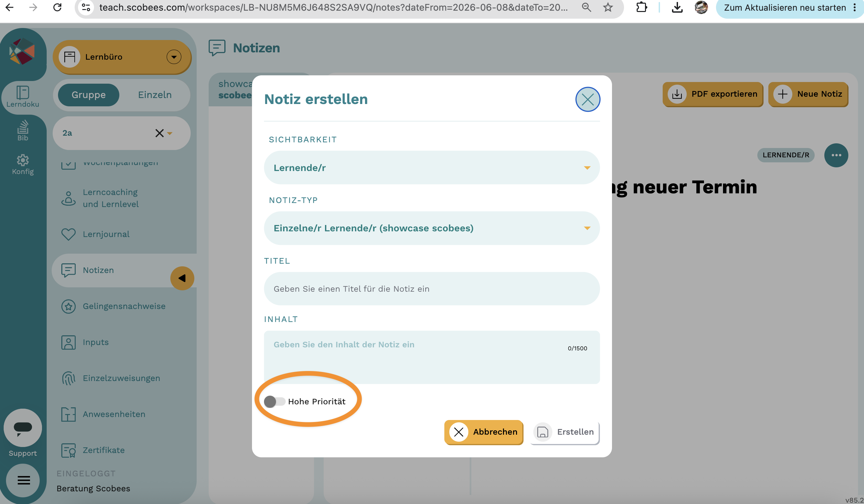This screenshot has width=864, height=504.
Task: Switch to the Gruppe tab
Action: [x=88, y=95]
